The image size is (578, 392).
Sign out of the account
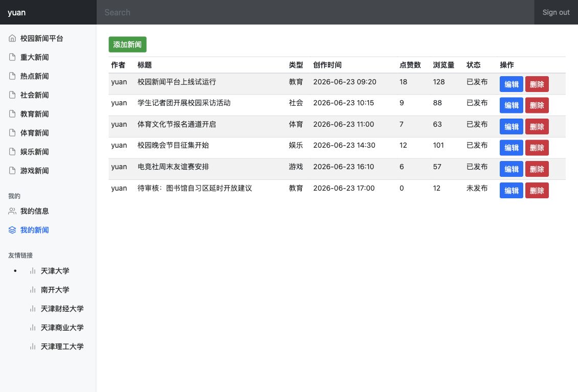tap(556, 12)
